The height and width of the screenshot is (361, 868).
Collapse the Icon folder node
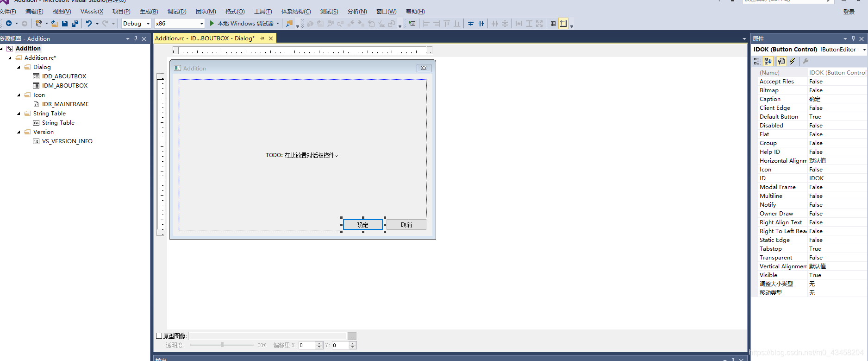tap(19, 95)
